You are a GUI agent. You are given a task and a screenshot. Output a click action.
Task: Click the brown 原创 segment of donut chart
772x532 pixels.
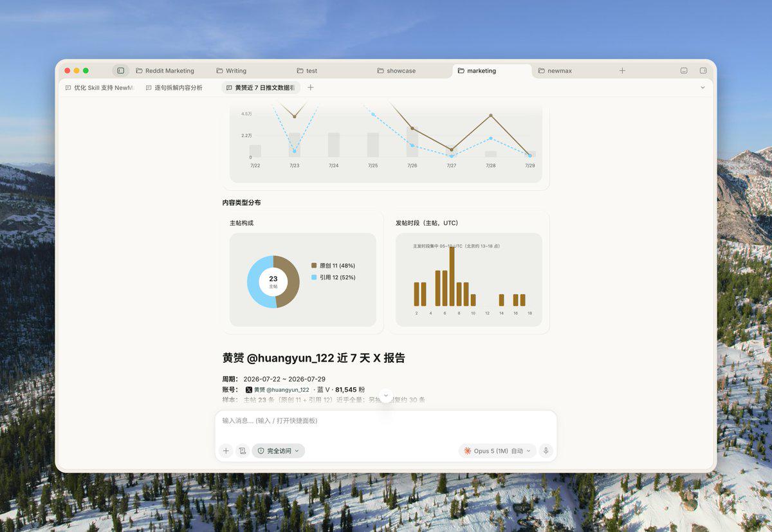pos(292,282)
